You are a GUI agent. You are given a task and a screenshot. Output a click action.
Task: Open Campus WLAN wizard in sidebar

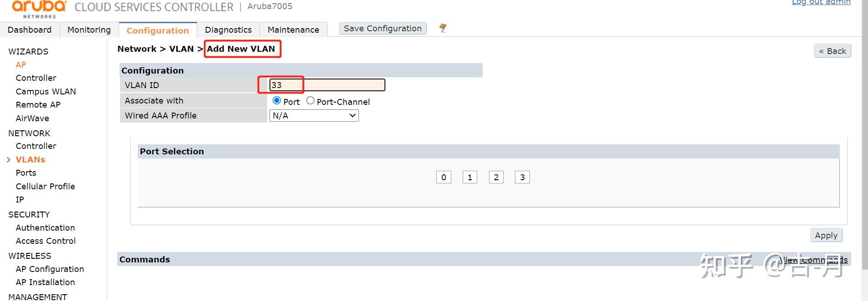click(x=45, y=91)
